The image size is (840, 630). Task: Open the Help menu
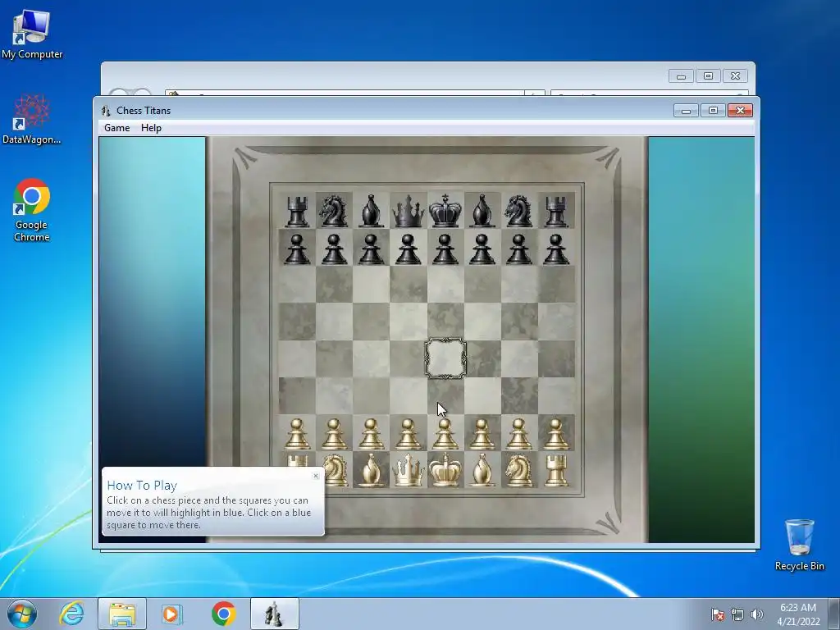click(151, 128)
